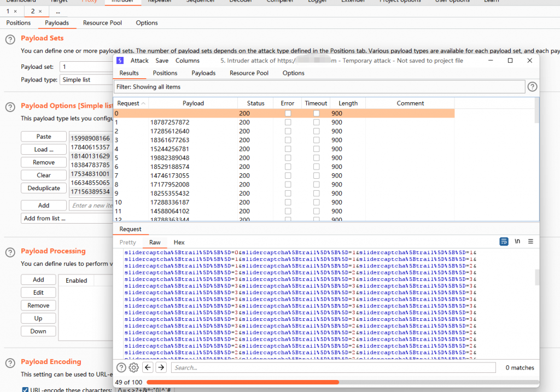Toggle Error checkbox for payload 15244256781
The width and height of the screenshot is (560, 392).
[x=288, y=149]
